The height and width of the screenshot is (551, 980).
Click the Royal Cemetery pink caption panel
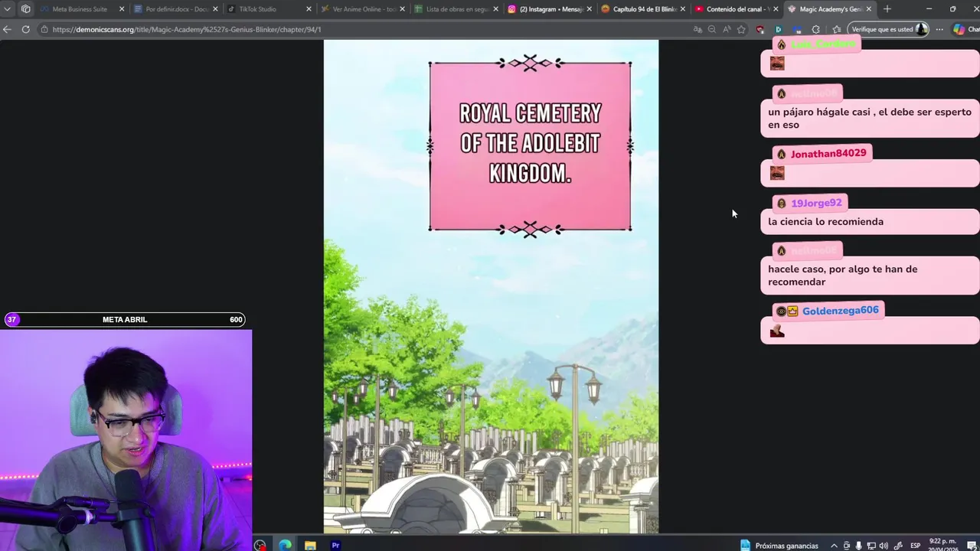tap(530, 146)
